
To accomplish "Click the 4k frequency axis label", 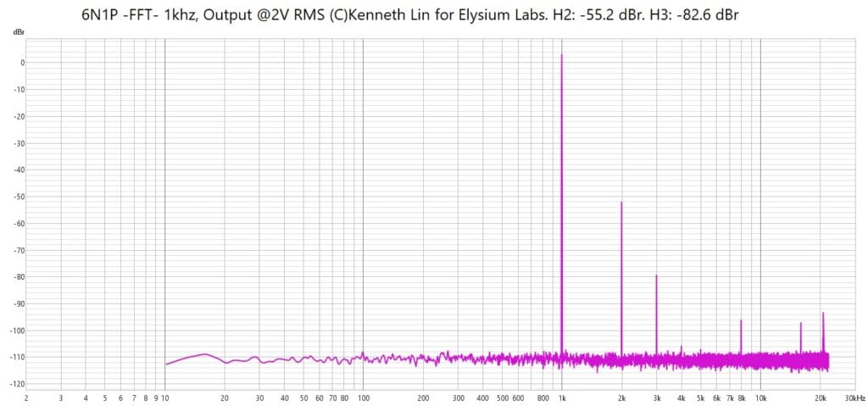I will tap(682, 398).
